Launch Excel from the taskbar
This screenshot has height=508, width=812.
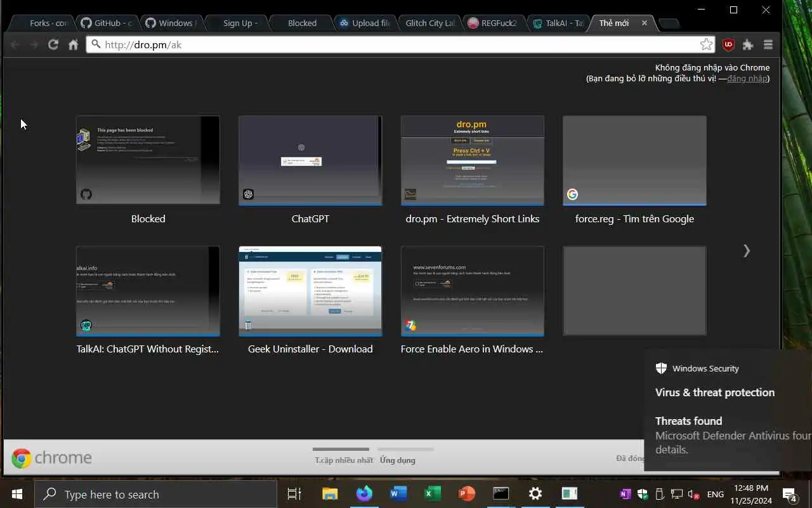433,494
